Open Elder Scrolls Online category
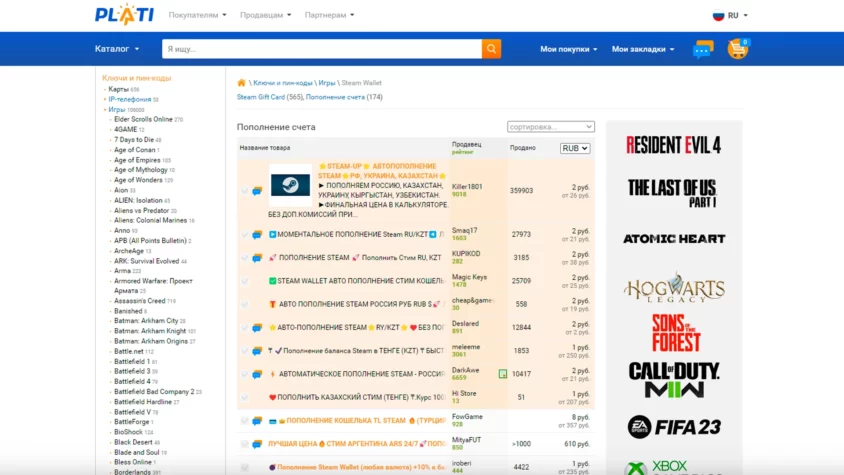 (143, 119)
